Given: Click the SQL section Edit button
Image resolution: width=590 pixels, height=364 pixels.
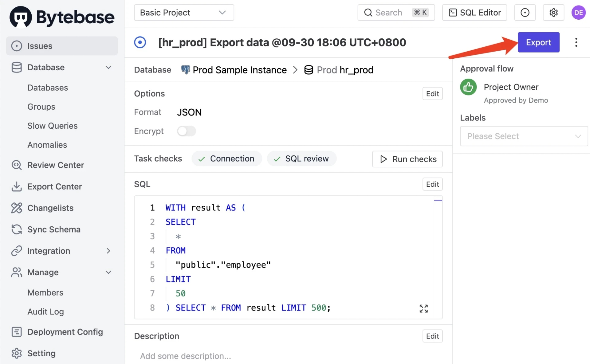Looking at the screenshot, I should (432, 184).
